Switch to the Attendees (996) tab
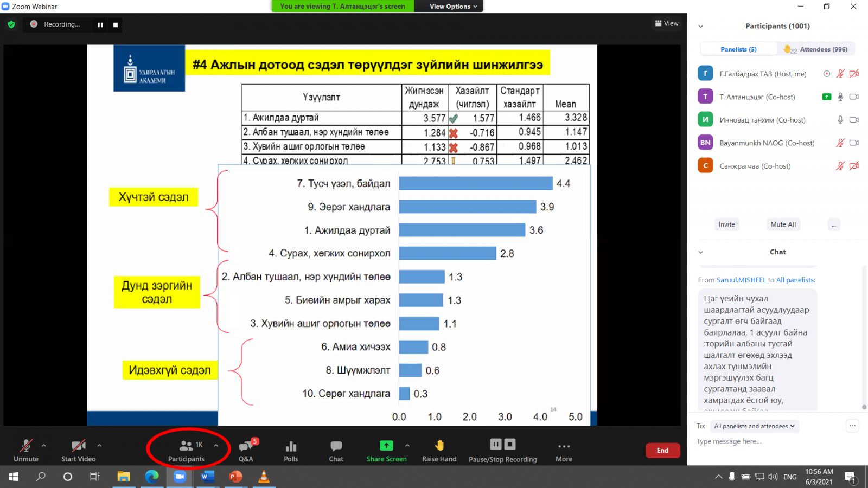 coord(816,49)
